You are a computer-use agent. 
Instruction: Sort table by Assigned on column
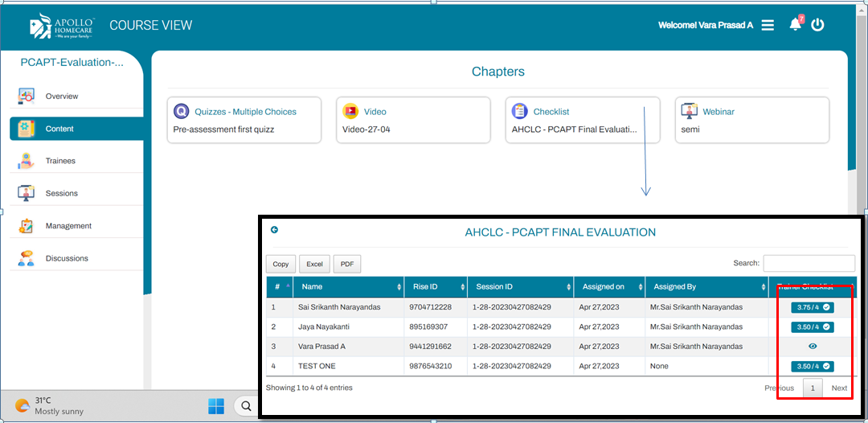[x=608, y=287]
